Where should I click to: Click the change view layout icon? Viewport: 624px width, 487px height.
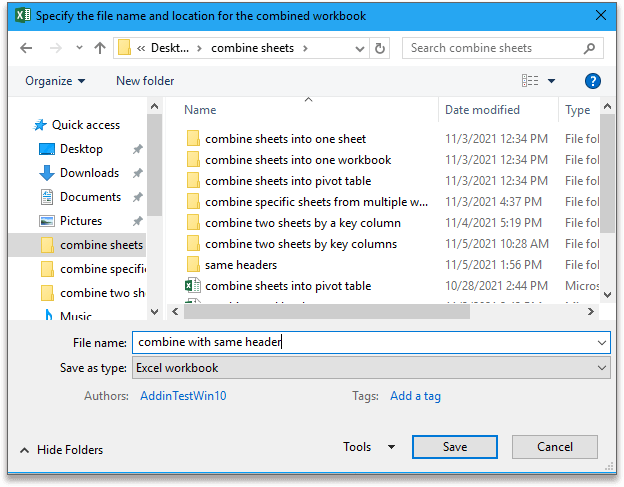530,81
